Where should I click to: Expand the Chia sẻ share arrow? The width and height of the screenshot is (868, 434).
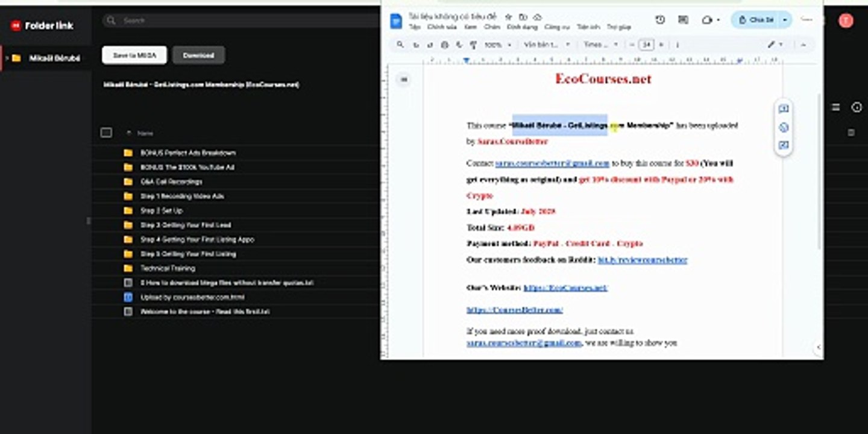click(x=785, y=20)
